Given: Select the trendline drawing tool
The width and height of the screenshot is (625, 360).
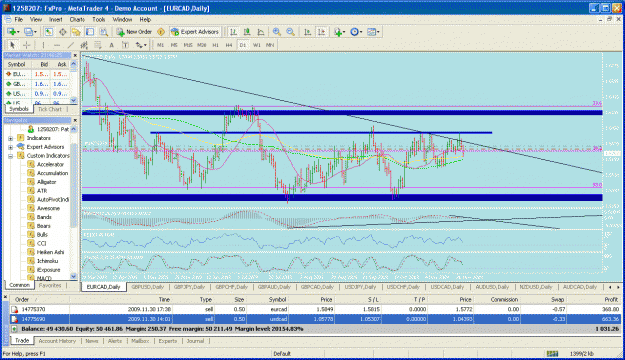Looking at the screenshot, I should (x=71, y=45).
